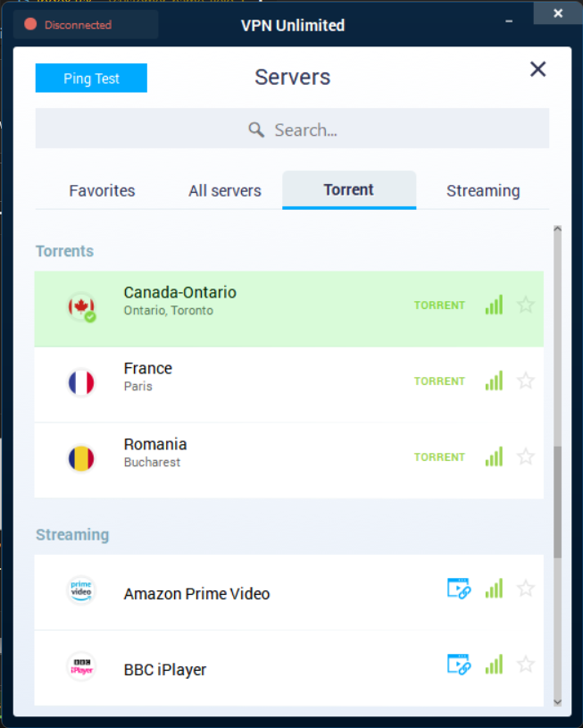Screen dimensions: 583x728
Task: Select the Torrent tab
Action: 348,190
